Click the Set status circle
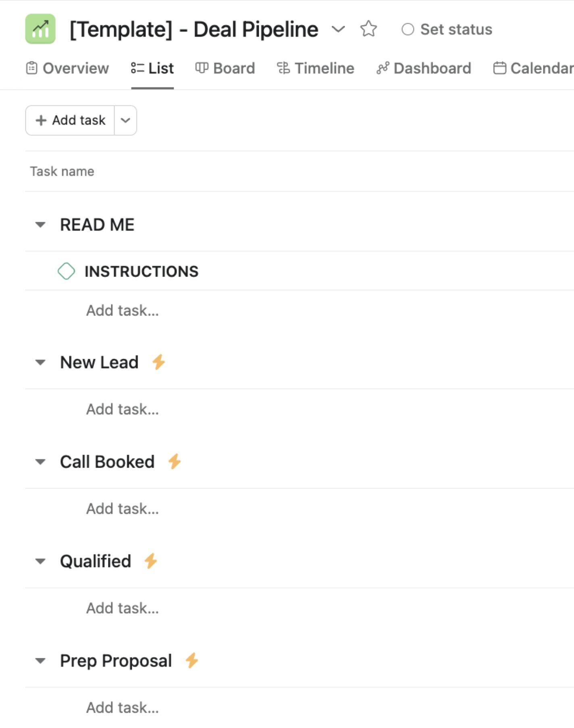574x728 pixels. (x=408, y=29)
